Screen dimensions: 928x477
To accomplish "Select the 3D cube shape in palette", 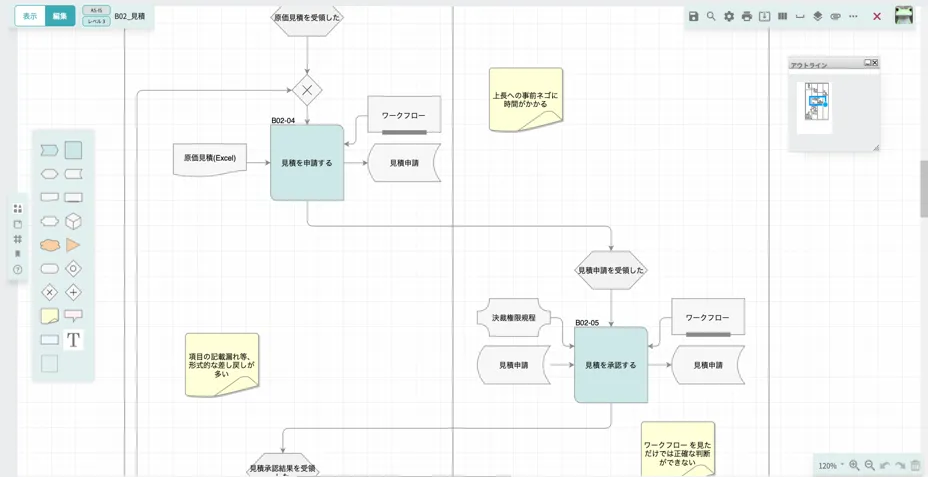I will pos(73,221).
